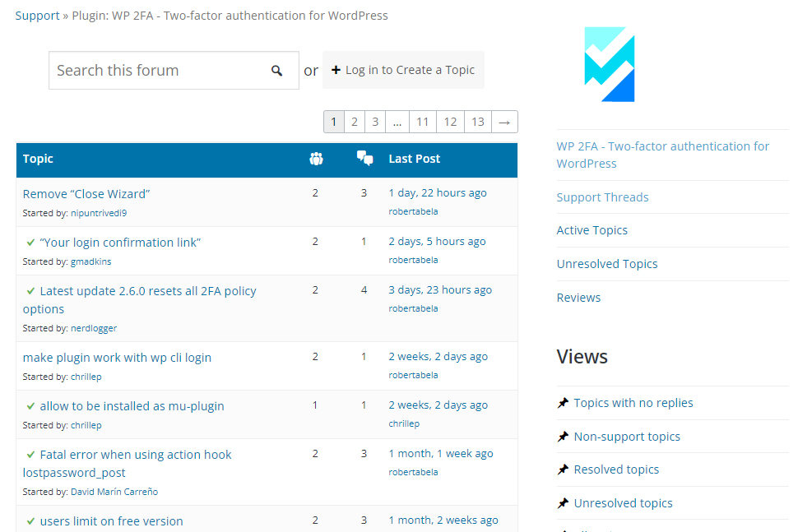Click resolved checkmark on users limit topic

[30, 521]
